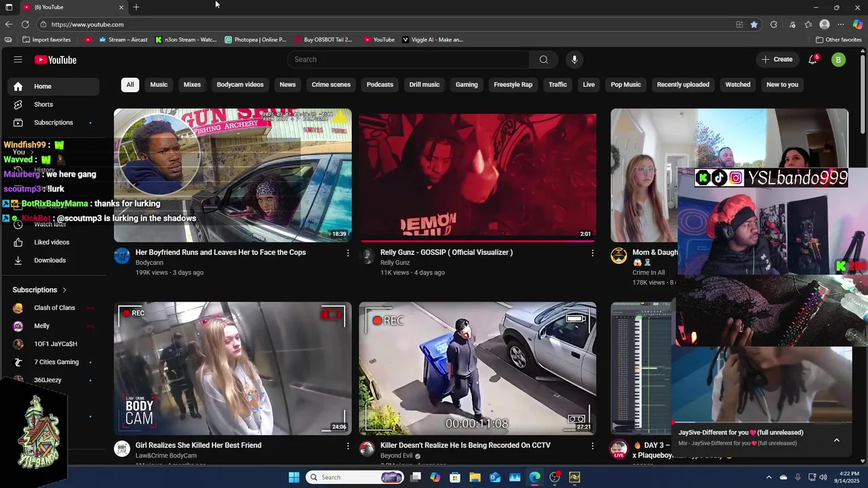Viewport: 868px width, 488px height.
Task: Open the Edge extensions puzzle icon
Action: 774,24
